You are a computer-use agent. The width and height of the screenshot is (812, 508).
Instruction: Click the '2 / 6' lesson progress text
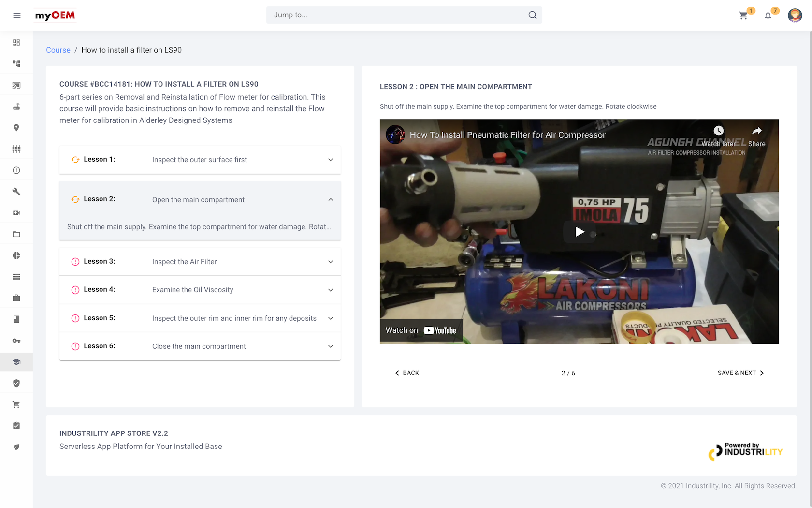pos(568,373)
